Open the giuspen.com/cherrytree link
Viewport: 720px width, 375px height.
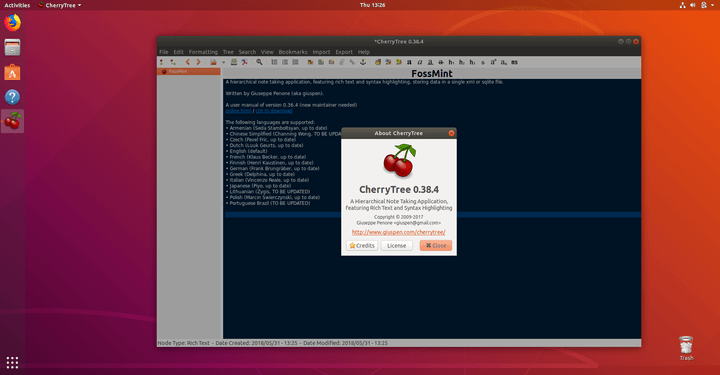[399, 232]
